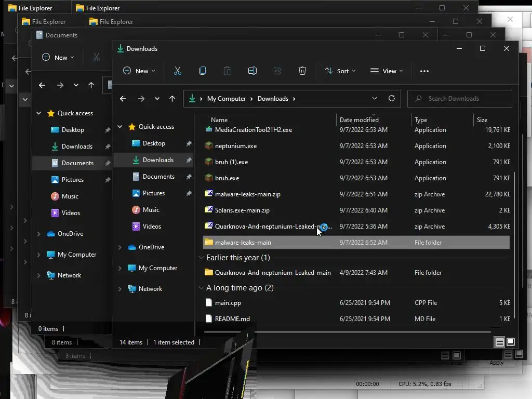Open New dropdown in Downloads window

tap(139, 71)
